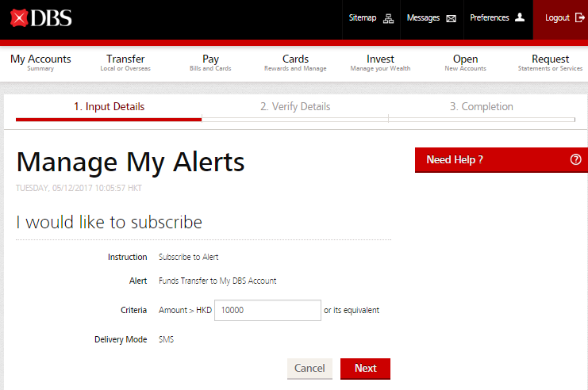Viewport: 588px width, 390px height.
Task: Click the Preferences user icon
Action: pyautogui.click(x=520, y=17)
